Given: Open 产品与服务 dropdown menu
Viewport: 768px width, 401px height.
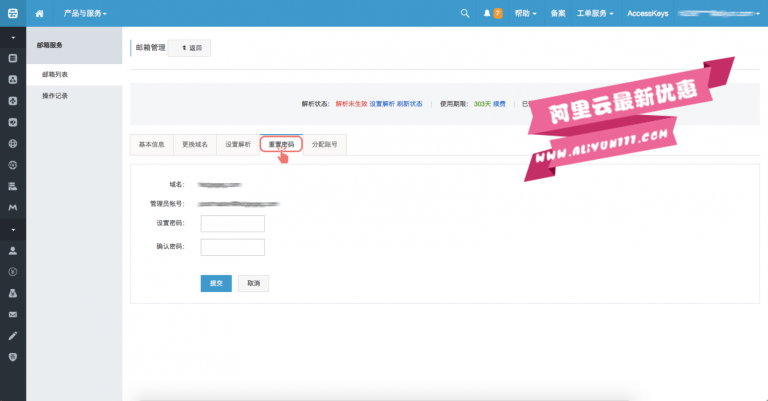Looking at the screenshot, I should click(85, 13).
